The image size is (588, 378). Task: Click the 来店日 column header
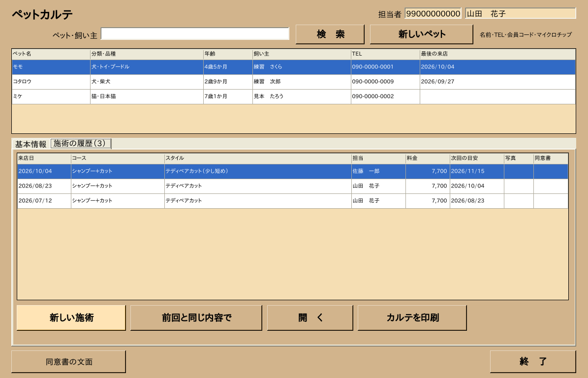tap(44, 158)
